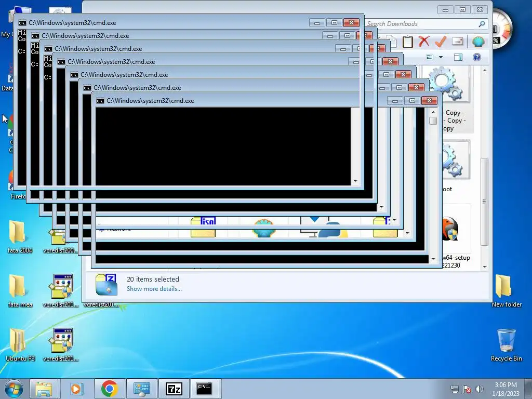Select the vcredist200 installer icon on the desktop
The height and width of the screenshot is (399, 532).
point(60,241)
